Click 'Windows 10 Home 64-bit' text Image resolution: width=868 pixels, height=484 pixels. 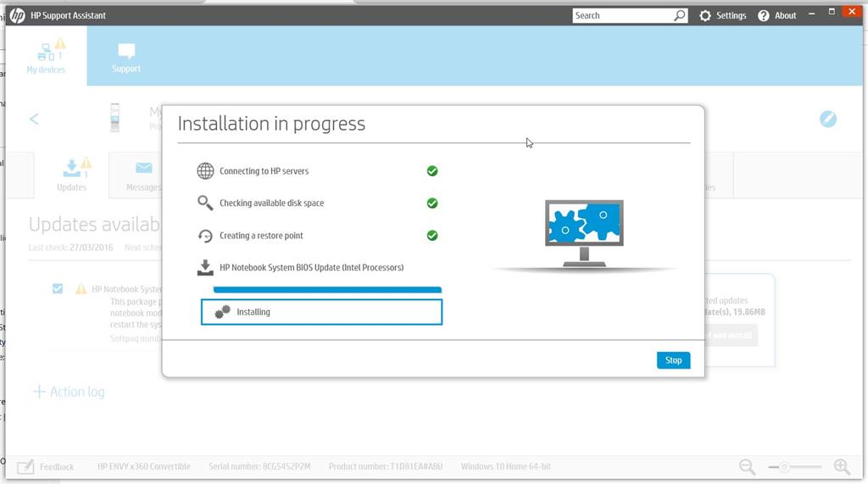506,467
